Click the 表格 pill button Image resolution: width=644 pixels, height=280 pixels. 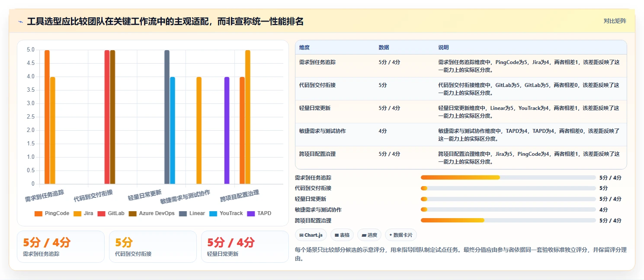(342, 235)
